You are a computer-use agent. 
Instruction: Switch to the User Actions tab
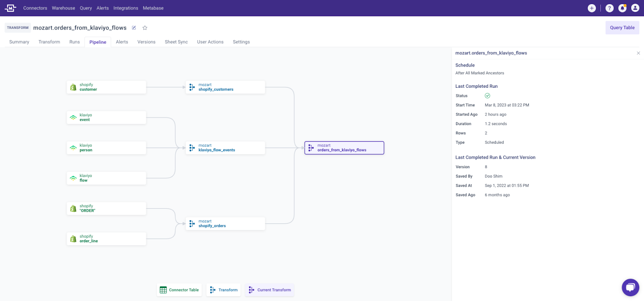[210, 42]
